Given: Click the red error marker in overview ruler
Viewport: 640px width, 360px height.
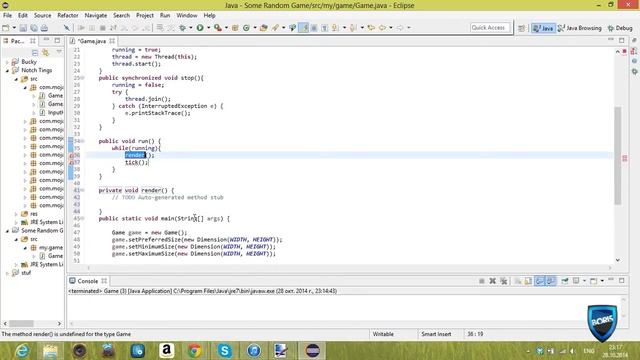Looking at the screenshot, I should [x=624, y=158].
